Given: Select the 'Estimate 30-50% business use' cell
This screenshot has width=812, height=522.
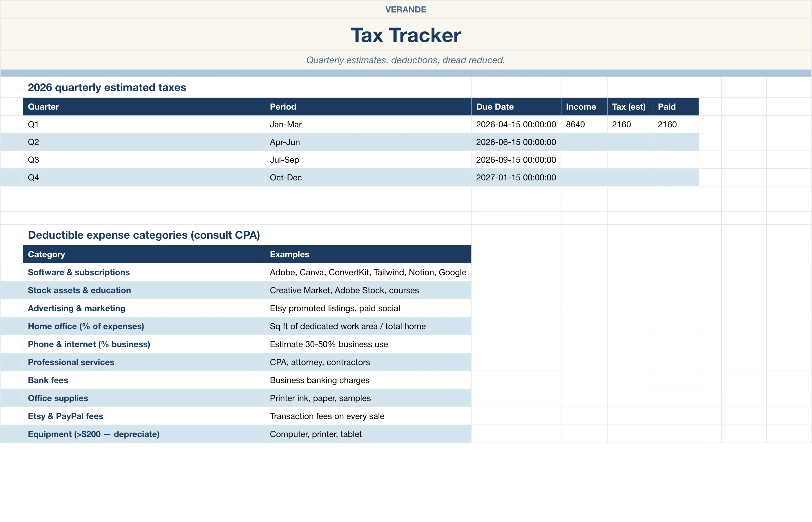Looking at the screenshot, I should pyautogui.click(x=368, y=344).
